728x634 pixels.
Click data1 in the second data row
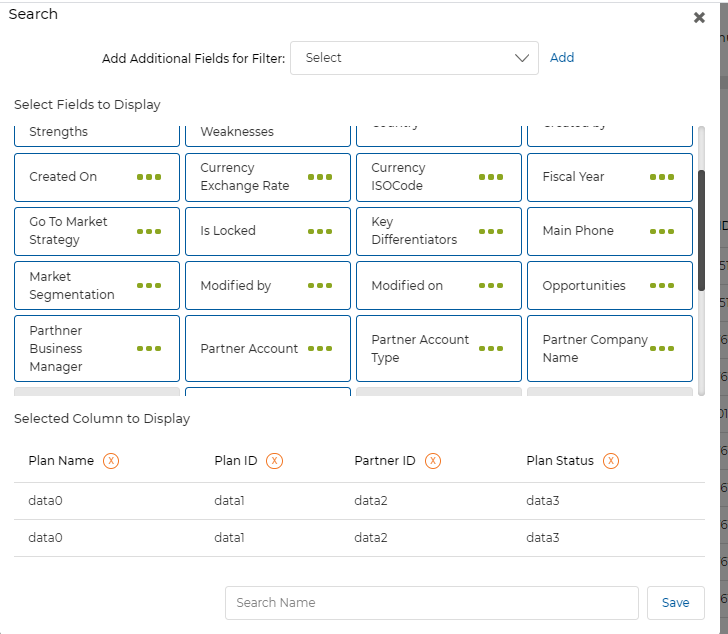229,538
